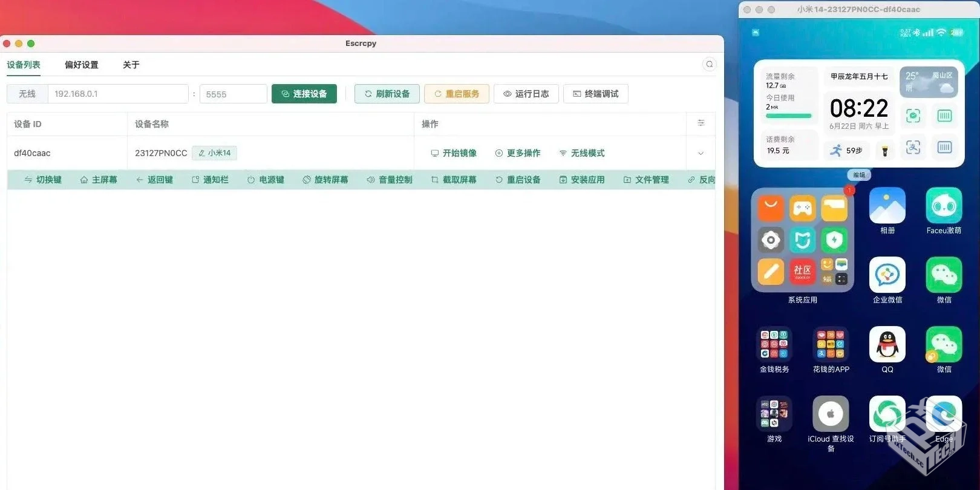Open the 更多操作 menu
The width and height of the screenshot is (980, 490).
coord(518,153)
